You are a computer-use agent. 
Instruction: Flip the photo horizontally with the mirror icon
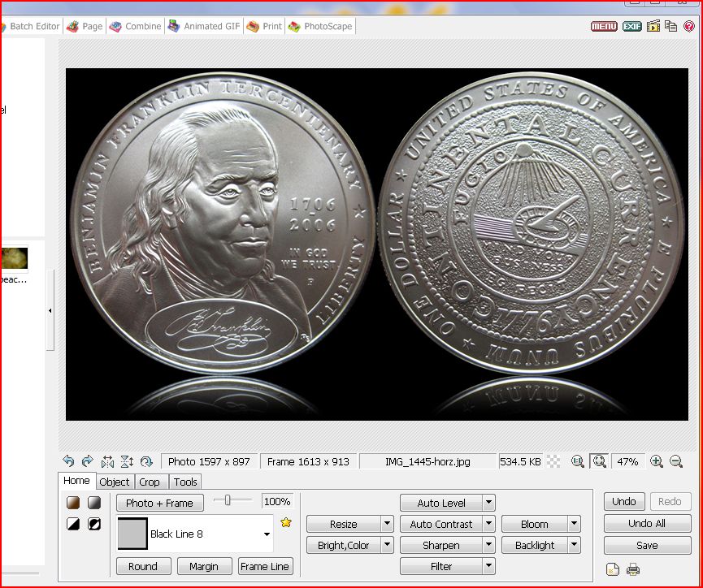point(107,461)
